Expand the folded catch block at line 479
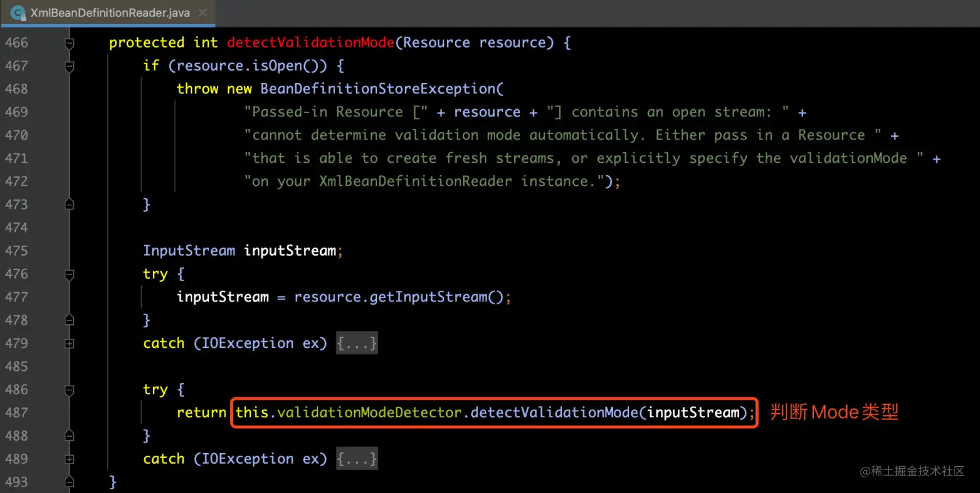Screen dimensions: 980x493 [69, 343]
